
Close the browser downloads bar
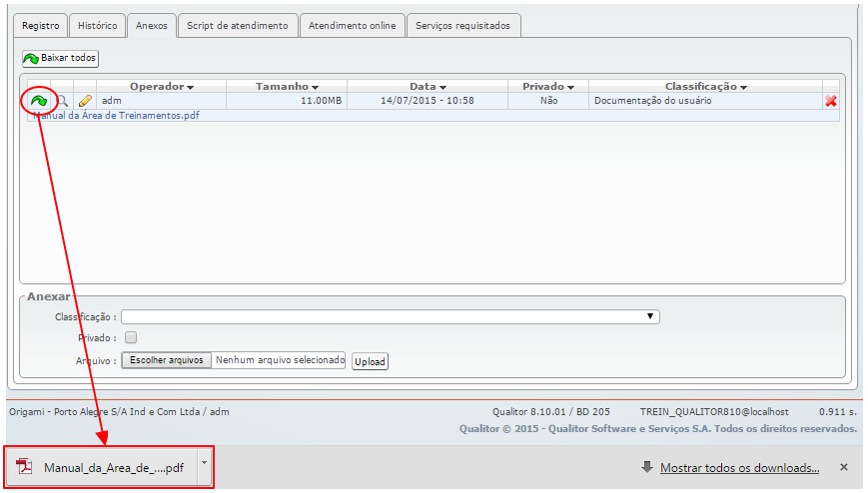[843, 467]
